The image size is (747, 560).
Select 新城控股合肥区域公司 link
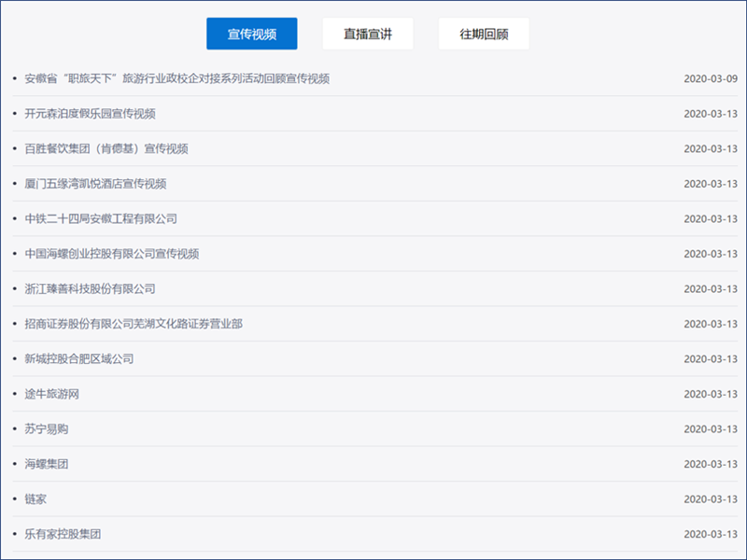tap(79, 358)
